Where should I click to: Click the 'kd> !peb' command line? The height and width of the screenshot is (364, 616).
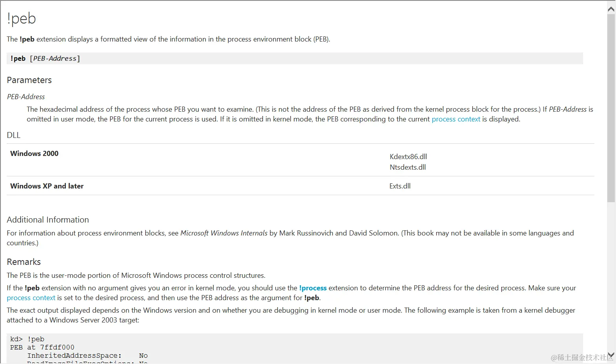pos(27,339)
